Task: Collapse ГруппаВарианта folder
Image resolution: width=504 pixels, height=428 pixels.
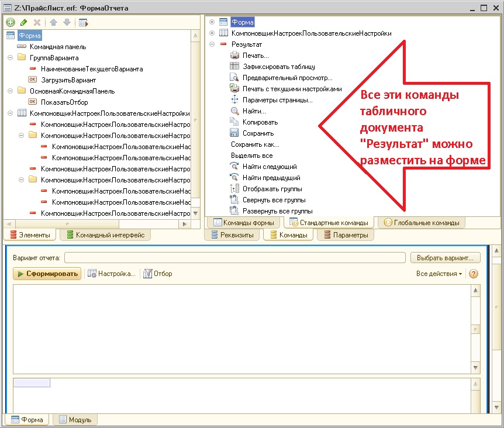Action: click(11, 58)
